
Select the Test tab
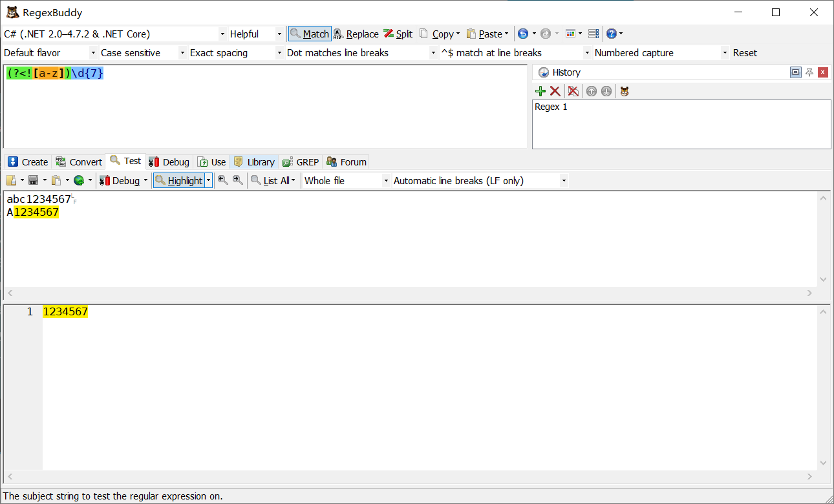125,161
